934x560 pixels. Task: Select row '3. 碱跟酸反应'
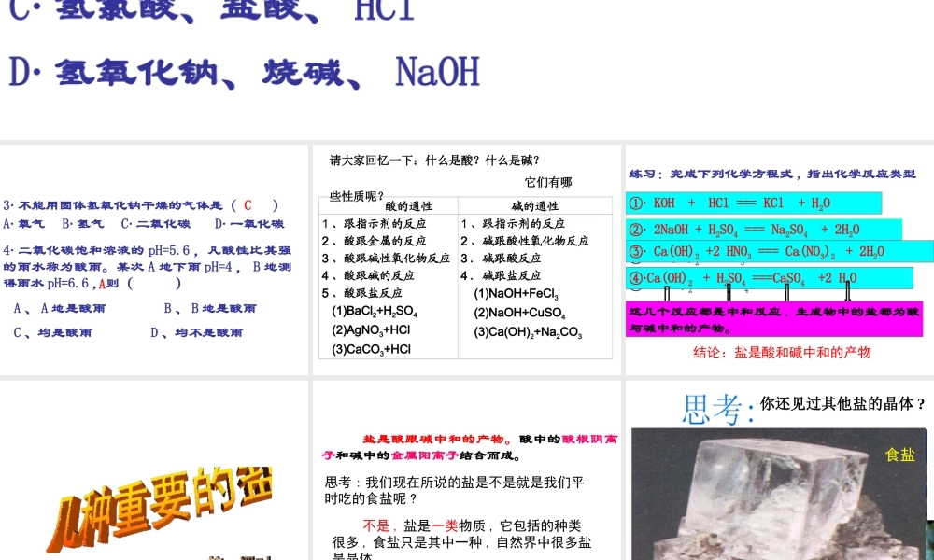point(501,259)
